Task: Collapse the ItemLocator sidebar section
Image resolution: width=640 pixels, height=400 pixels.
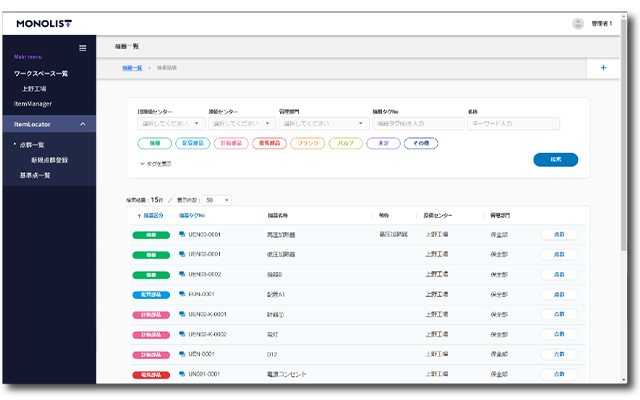Action: pyautogui.click(x=82, y=124)
